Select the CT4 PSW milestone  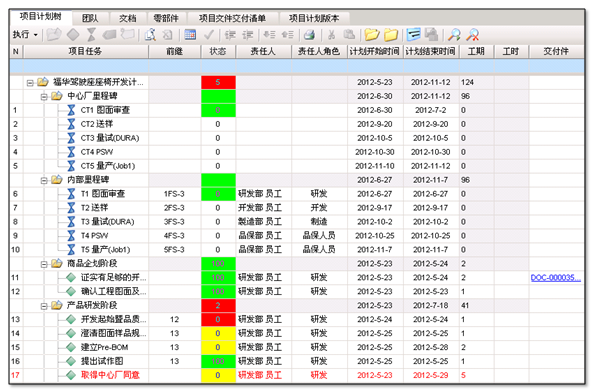pyautogui.click(x=97, y=152)
